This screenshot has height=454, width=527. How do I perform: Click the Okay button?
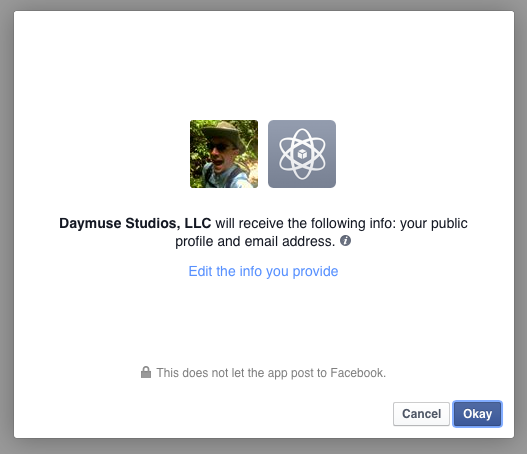point(477,414)
